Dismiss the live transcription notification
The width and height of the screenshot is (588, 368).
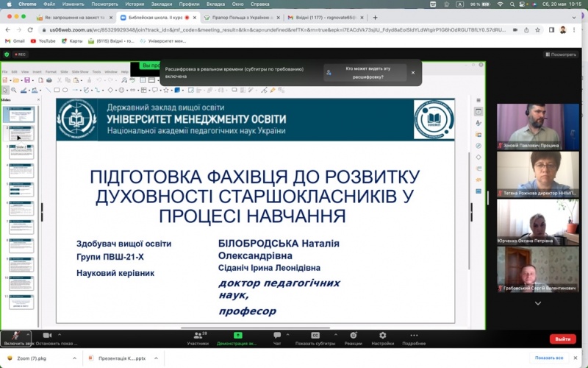click(x=413, y=73)
